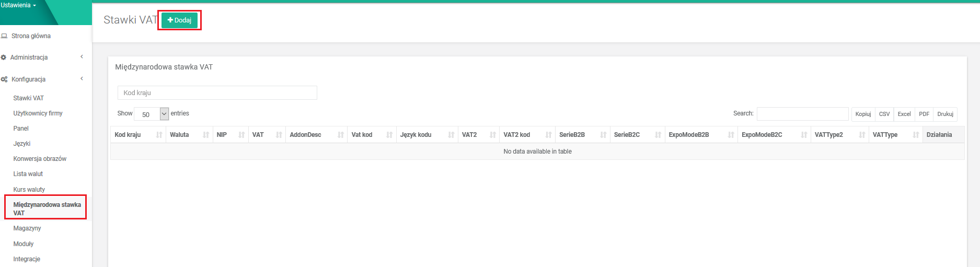980x267 pixels.
Task: Click the sort arrows in Waluta column
Action: (206, 135)
